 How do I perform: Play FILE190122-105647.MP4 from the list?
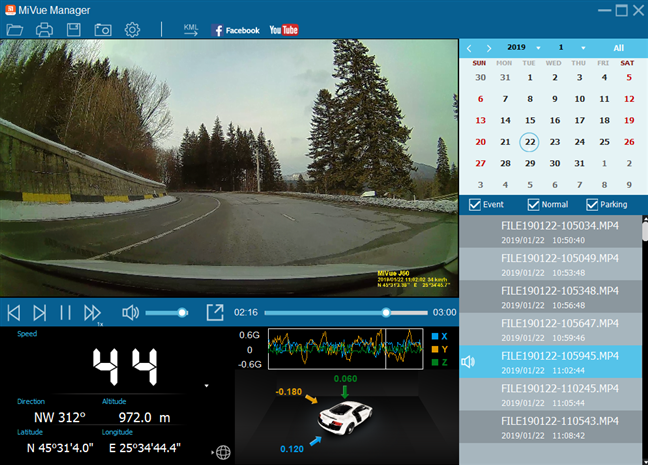click(x=550, y=329)
